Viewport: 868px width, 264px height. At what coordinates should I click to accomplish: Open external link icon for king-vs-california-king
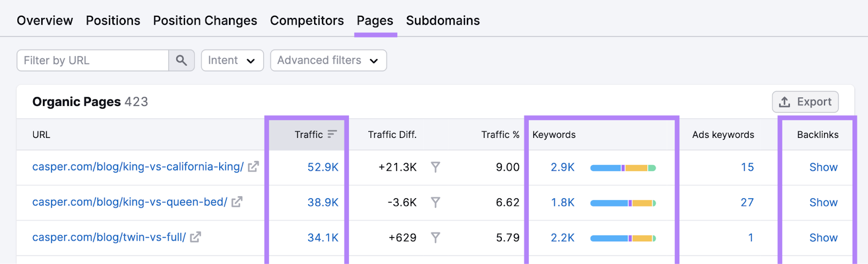[x=253, y=167]
